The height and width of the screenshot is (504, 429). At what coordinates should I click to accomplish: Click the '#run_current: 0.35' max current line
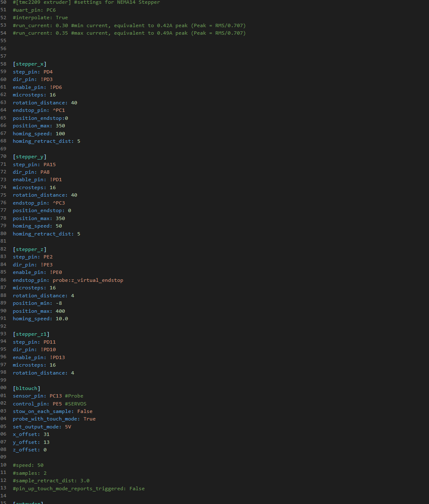click(x=129, y=33)
